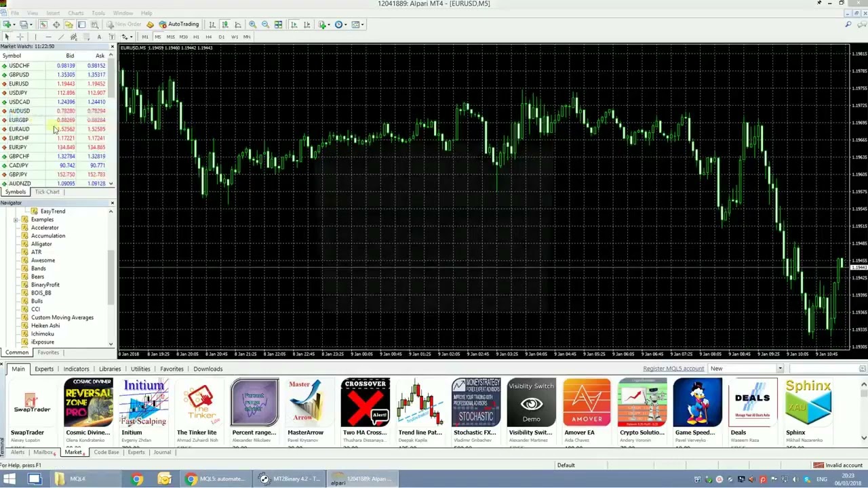Screen dimensions: 868x488
Task: Switch chart to candlesticks icon
Action: pyautogui.click(x=225, y=24)
